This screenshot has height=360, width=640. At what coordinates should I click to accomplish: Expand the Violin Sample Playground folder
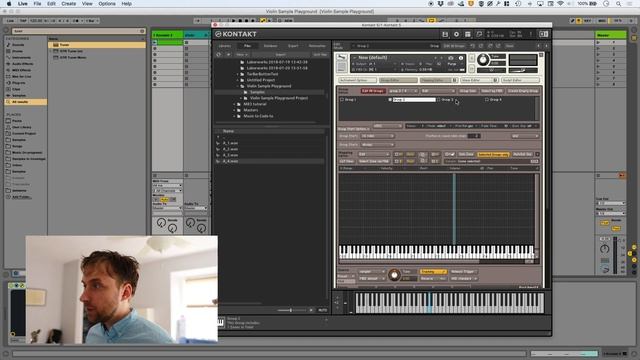[x=238, y=87]
